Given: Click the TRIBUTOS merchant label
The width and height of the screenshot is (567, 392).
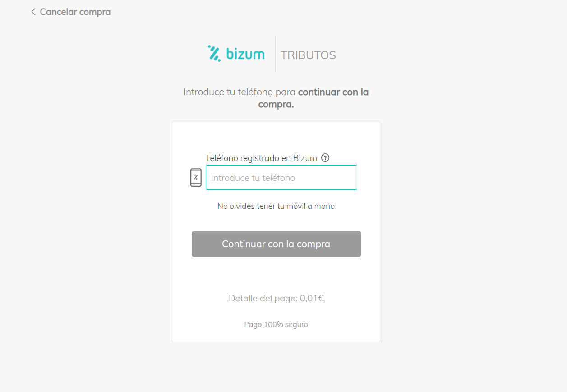Looking at the screenshot, I should tap(308, 55).
